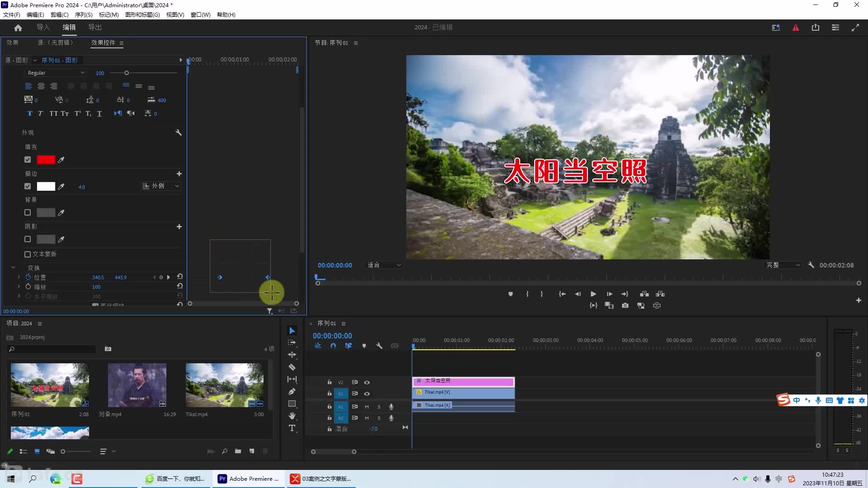This screenshot has width=868, height=488.
Task: Enable the Background checkbox
Action: pyautogui.click(x=28, y=212)
